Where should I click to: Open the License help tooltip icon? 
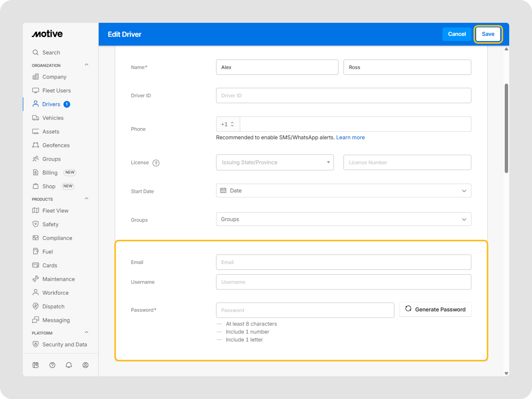(x=156, y=163)
